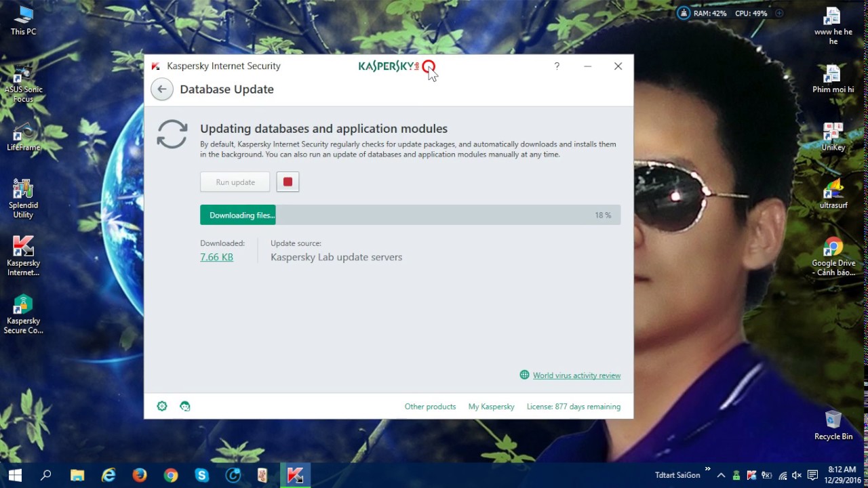This screenshot has height=488, width=868.
Task: Click 18 % progress percentage text
Action: click(x=603, y=215)
